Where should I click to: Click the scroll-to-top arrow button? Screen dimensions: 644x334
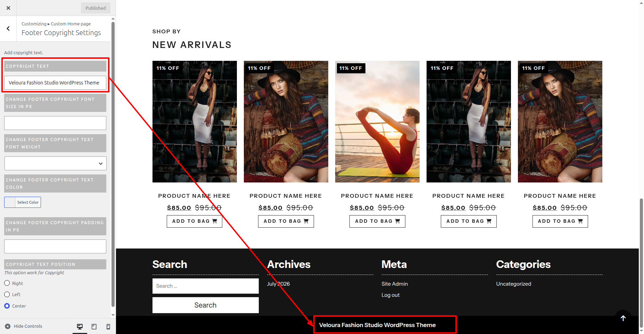623,318
